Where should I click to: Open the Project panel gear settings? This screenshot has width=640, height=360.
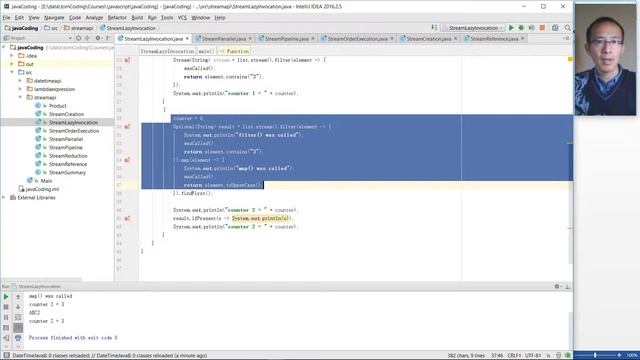98,38
